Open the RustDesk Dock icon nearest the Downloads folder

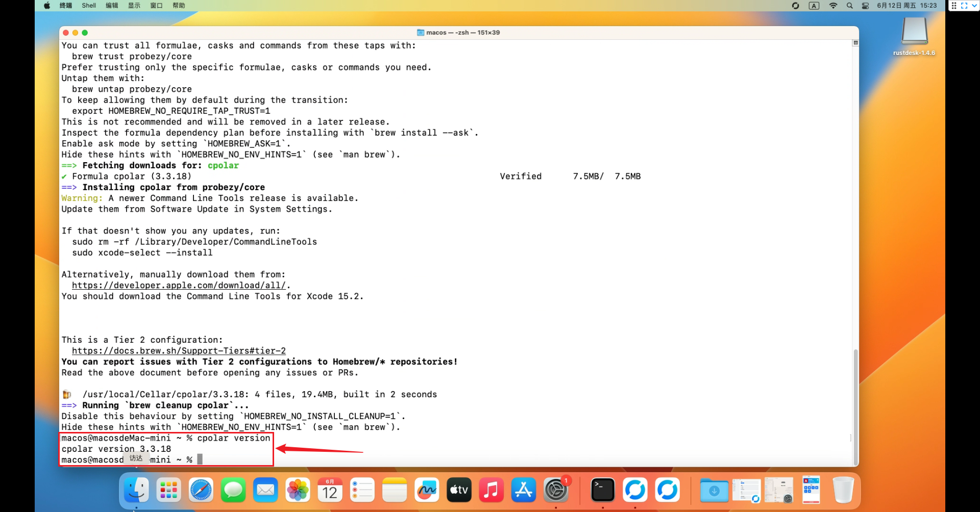(668, 490)
